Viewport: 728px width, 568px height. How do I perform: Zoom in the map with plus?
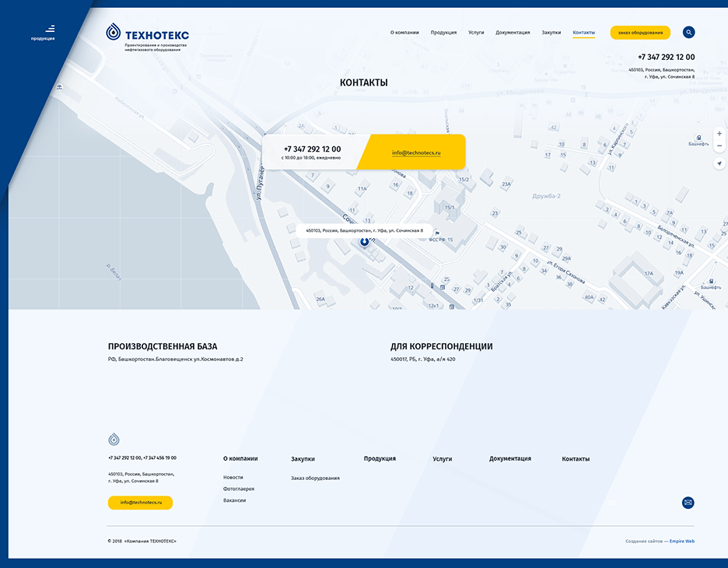719,134
